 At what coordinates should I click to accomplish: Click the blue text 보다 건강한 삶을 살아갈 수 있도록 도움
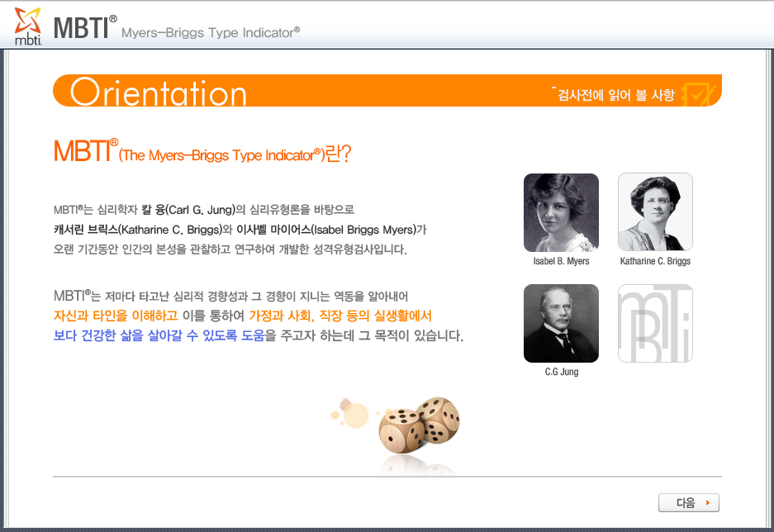pos(159,335)
